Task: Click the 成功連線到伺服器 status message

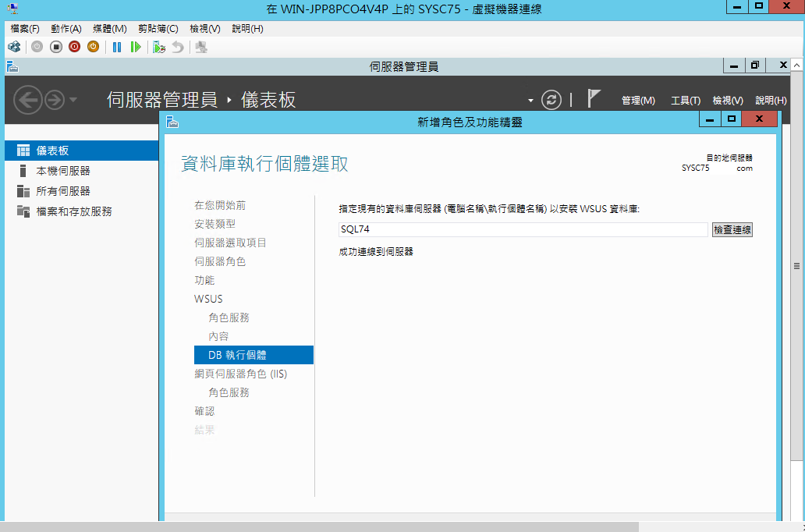Action: (x=376, y=252)
